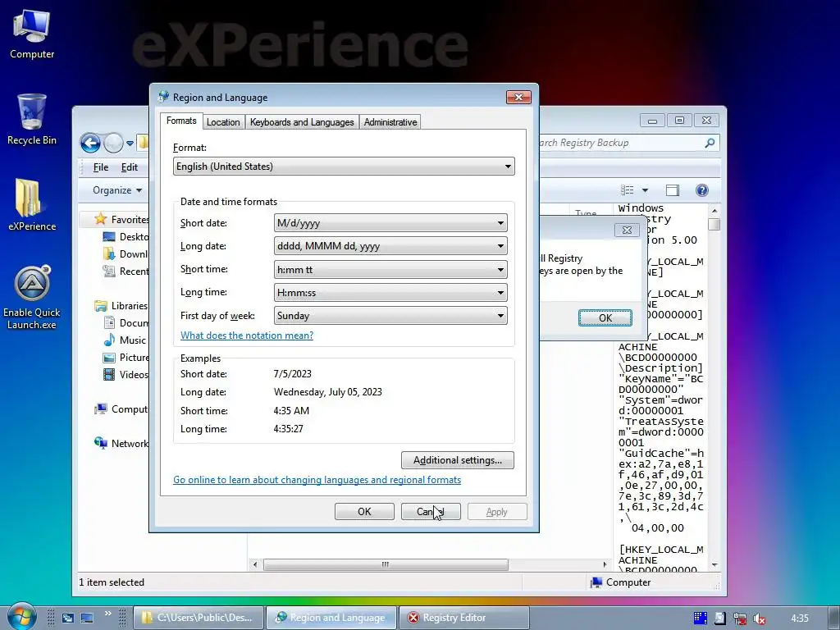Open the Long time format dropdown
Image resolution: width=840 pixels, height=630 pixels.
coord(390,293)
